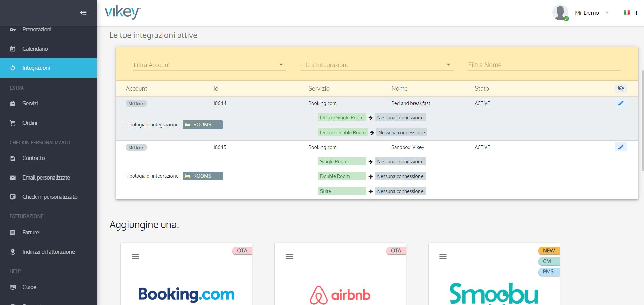The height and width of the screenshot is (305, 644).
Task: Click Nessuna connessione next to Deluxe Double Room
Action: pyautogui.click(x=401, y=133)
